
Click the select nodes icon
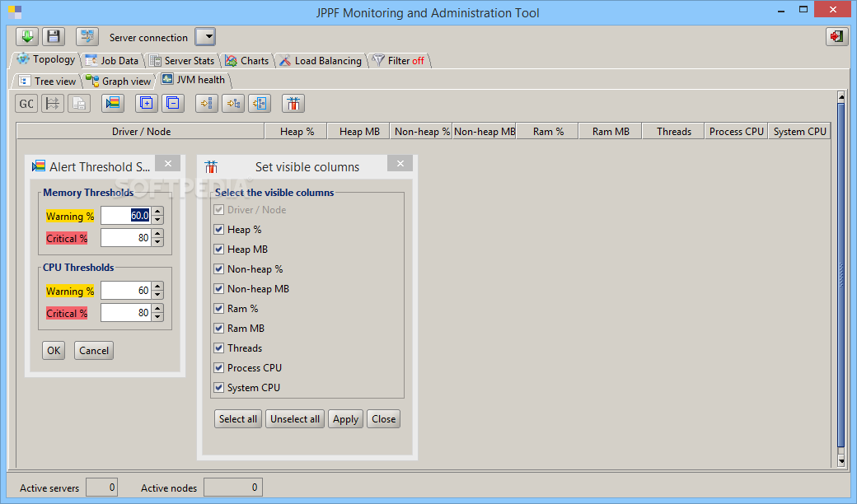tap(233, 103)
